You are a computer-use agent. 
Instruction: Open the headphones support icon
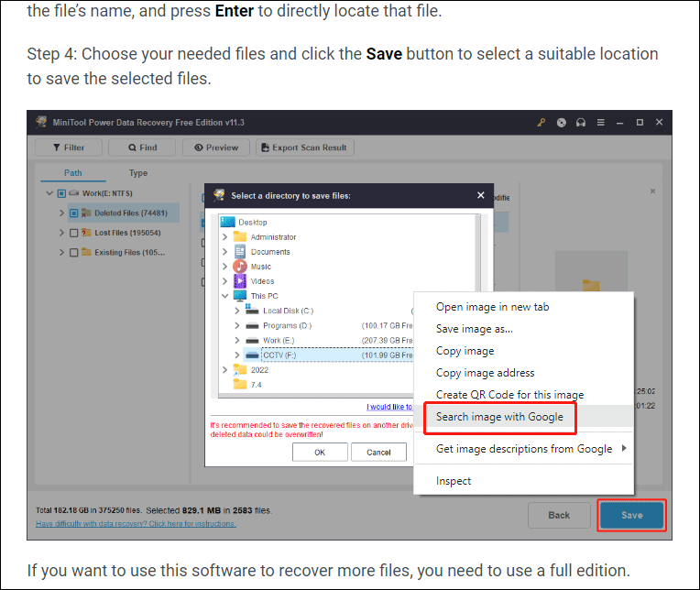[x=580, y=122]
